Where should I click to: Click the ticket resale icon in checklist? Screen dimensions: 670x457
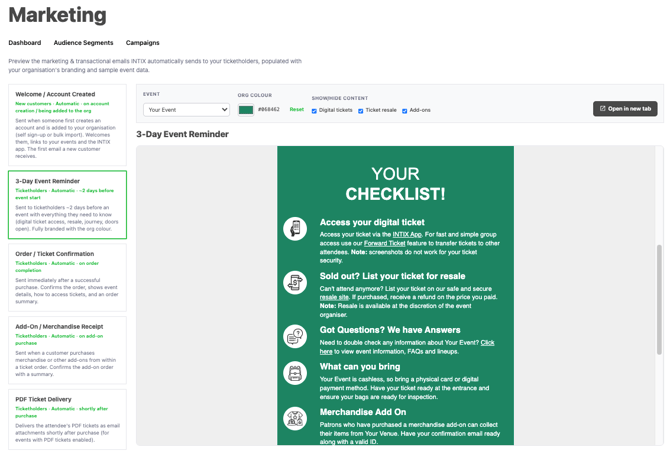click(295, 282)
